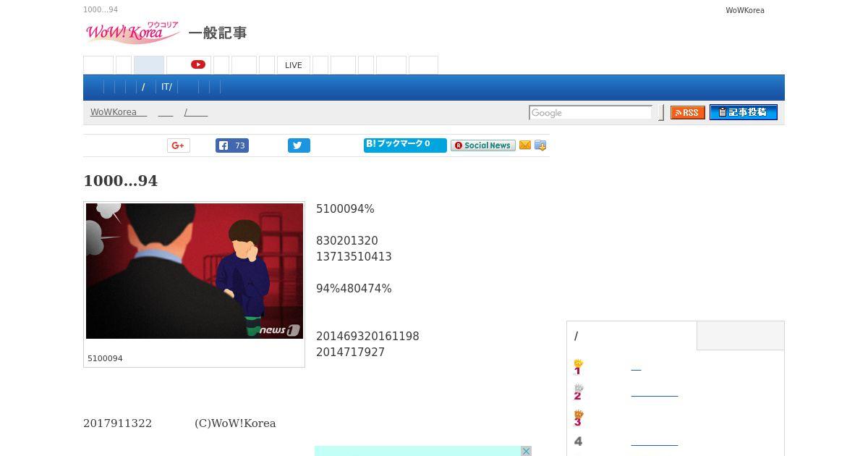
Task: Select the text line 13713510413
Action: [354, 257]
